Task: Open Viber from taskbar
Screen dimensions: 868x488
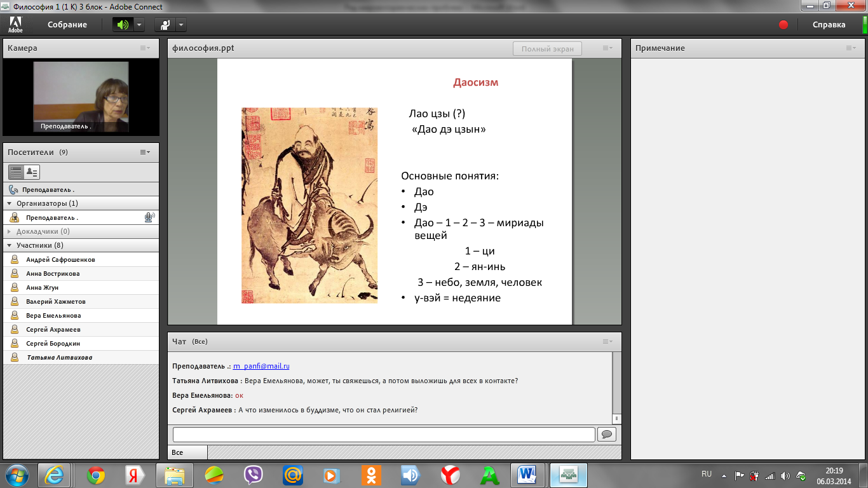Action: pos(254,475)
